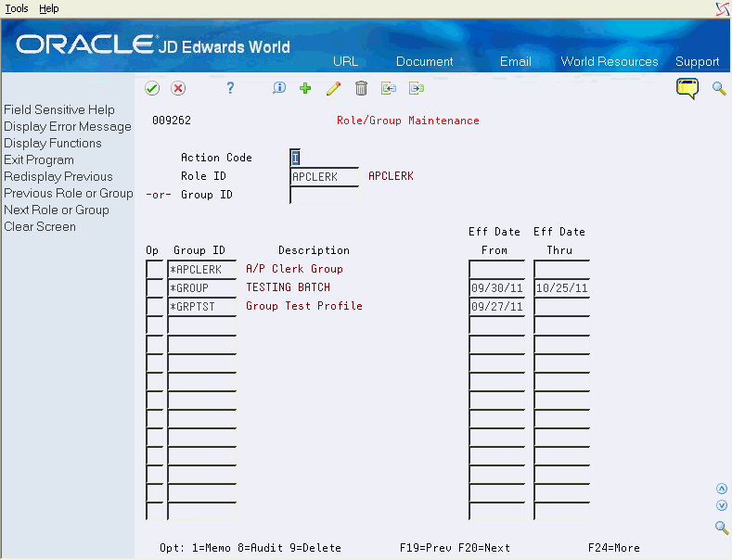Click Eff Date From field for *APCLERK
Viewport: 732px width, 560px height.
click(x=497, y=269)
